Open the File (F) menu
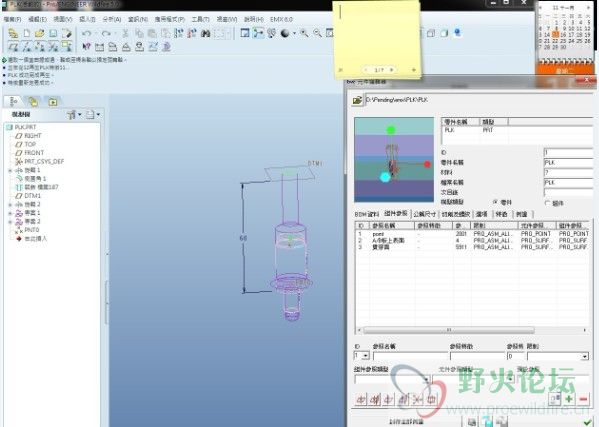Image resolution: width=599 pixels, height=427 pixels. coord(12,19)
